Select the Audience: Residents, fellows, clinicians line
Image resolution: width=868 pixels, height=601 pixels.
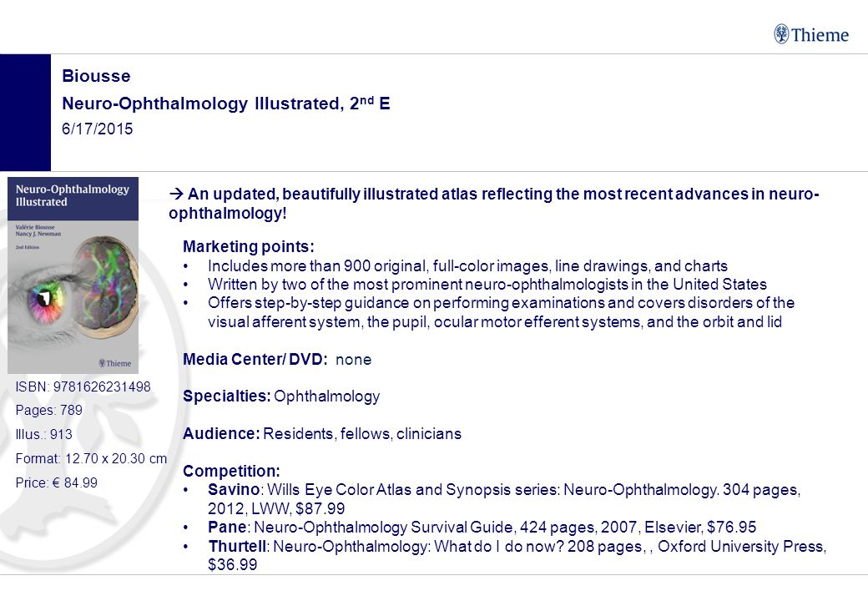coord(322,433)
